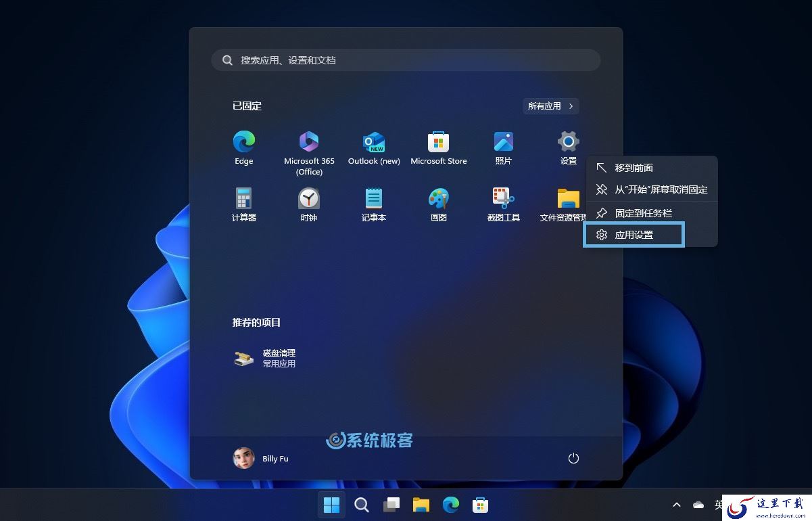812x521 pixels.
Task: Click the search box 搜索应用、设置和文档
Action: tap(406, 60)
